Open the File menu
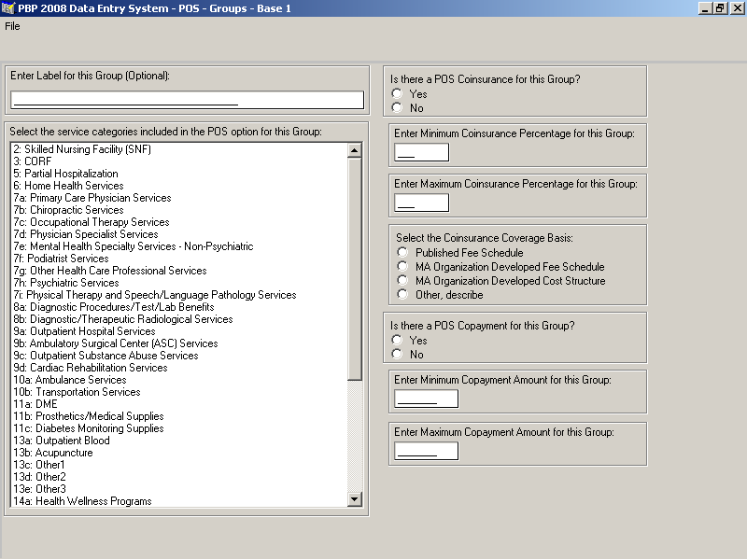This screenshot has height=560, width=747. point(12,26)
